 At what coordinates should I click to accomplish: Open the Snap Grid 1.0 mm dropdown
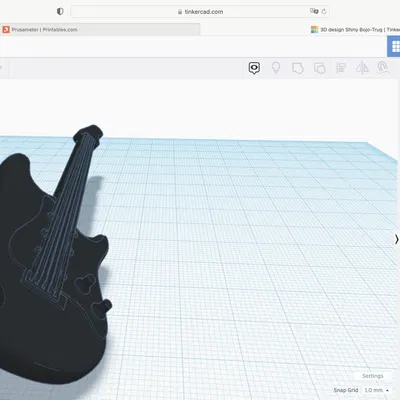point(377,390)
